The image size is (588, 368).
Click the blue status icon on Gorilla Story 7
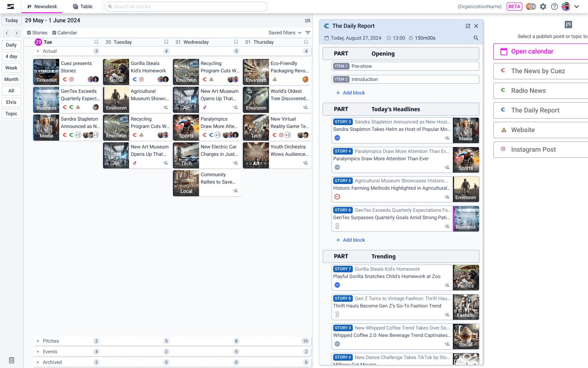pos(337,285)
